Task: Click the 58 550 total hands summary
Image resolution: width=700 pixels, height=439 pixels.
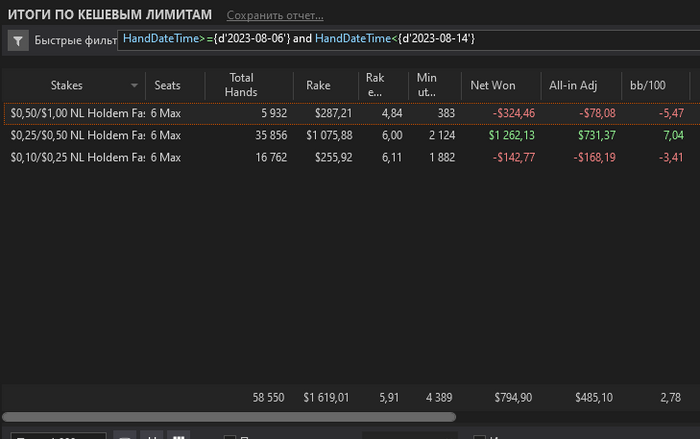Action: pyautogui.click(x=268, y=397)
